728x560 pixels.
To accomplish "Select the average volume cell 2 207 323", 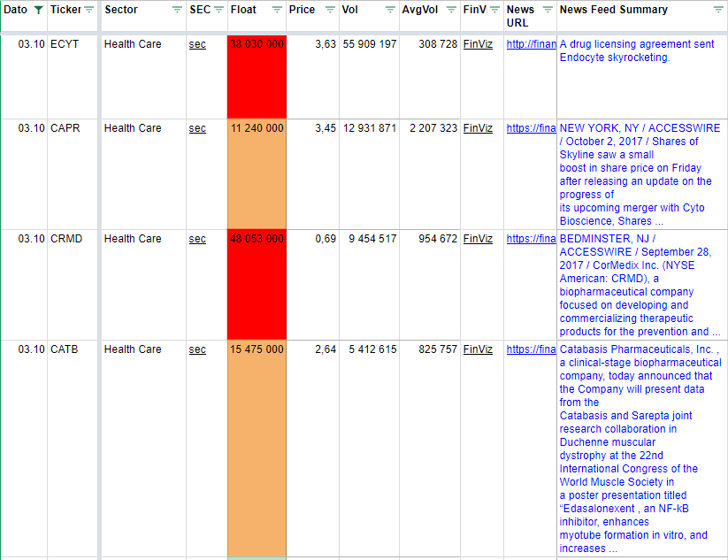I will pyautogui.click(x=431, y=174).
